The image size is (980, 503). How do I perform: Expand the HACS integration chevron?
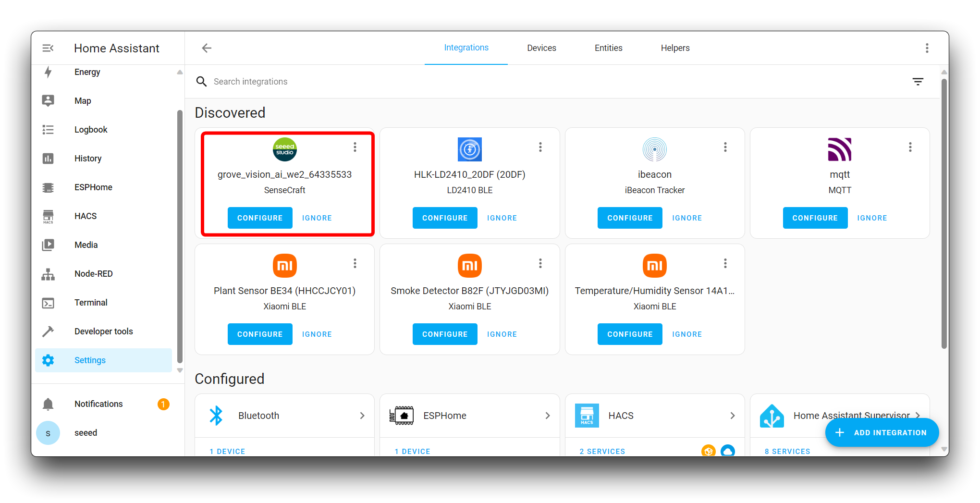click(x=733, y=416)
